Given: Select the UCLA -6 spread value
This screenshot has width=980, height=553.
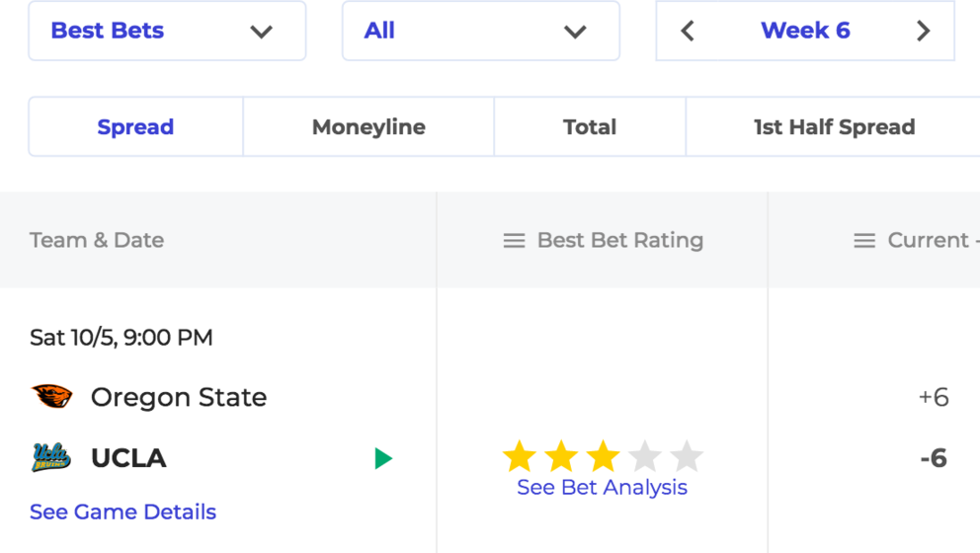Looking at the screenshot, I should pyautogui.click(x=934, y=458).
